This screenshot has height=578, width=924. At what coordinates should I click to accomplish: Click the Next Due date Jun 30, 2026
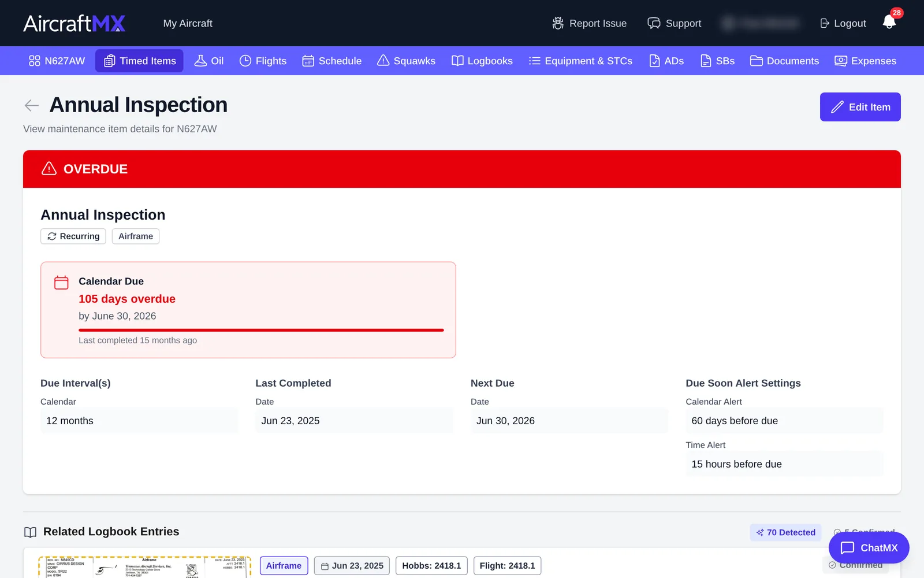(x=569, y=421)
